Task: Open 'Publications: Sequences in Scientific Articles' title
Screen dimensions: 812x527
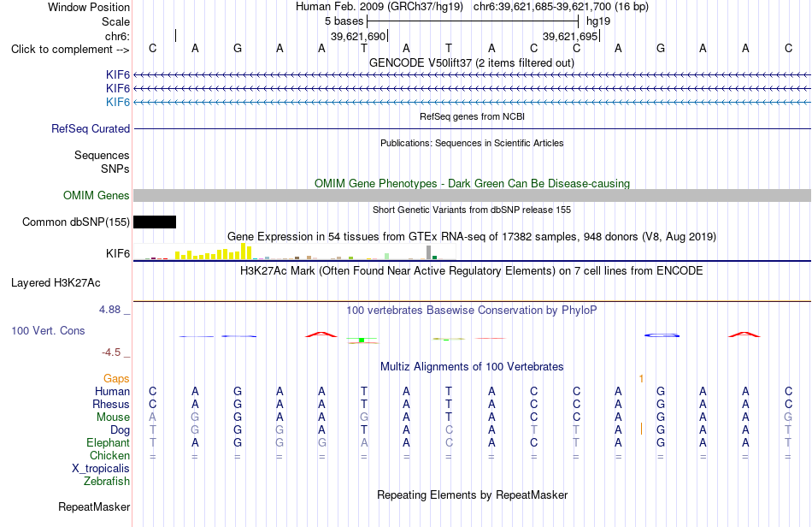Action: 472,143
